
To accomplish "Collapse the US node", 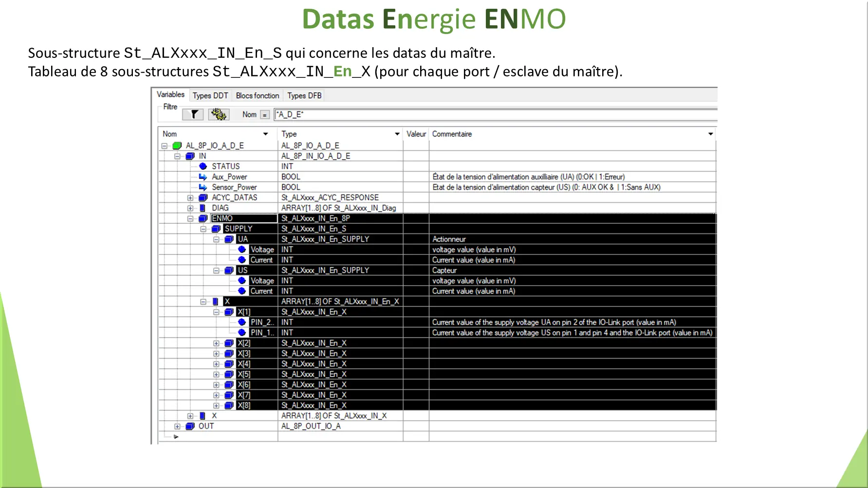I will (216, 271).
